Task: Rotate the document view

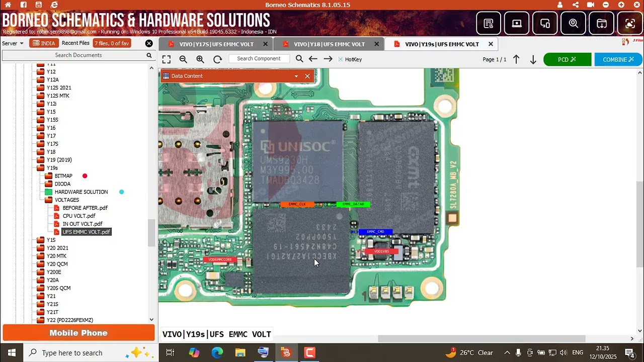Action: [217, 59]
